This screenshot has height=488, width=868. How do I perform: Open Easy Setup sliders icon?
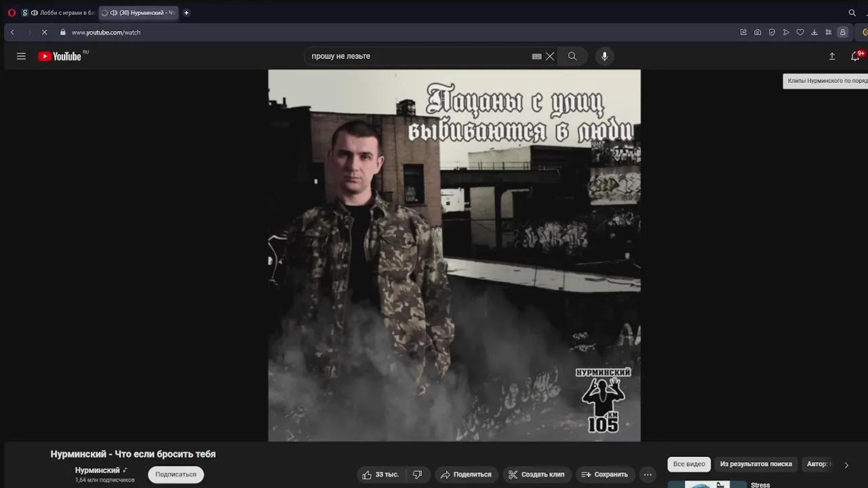pos(829,32)
